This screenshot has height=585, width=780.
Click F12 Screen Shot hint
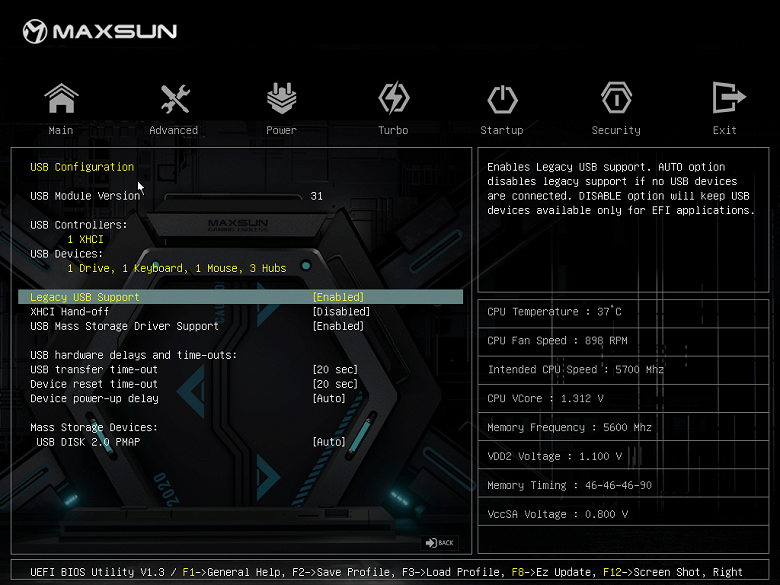pyautogui.click(x=654, y=572)
